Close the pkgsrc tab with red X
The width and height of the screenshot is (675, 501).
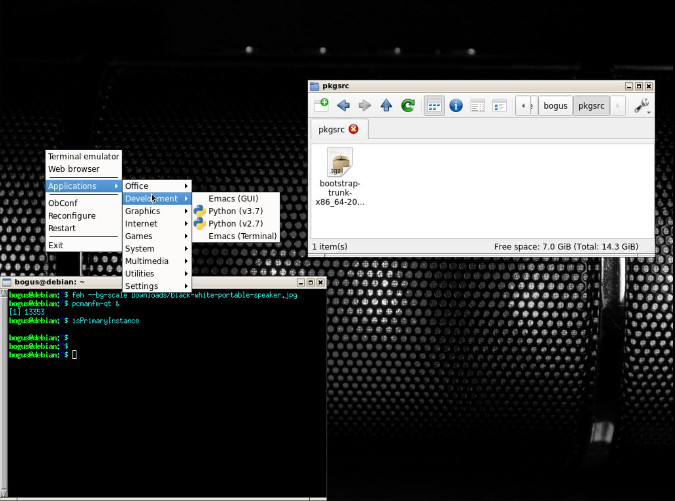click(353, 129)
